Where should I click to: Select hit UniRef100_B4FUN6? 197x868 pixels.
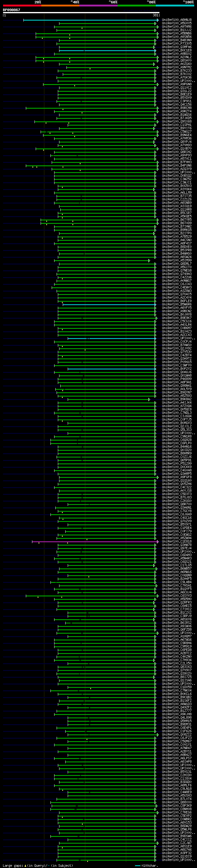click(177, 165)
